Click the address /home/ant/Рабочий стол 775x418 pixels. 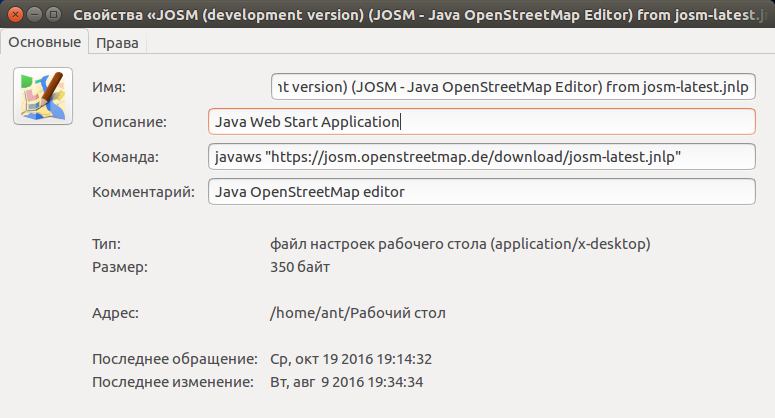[358, 313]
